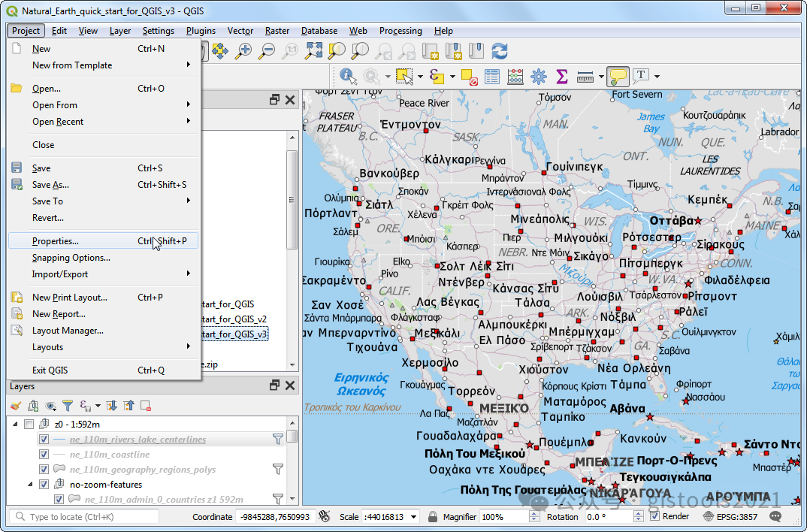Click New Spatial Bookmark icon
The width and height of the screenshot is (807, 532).
(x=453, y=51)
